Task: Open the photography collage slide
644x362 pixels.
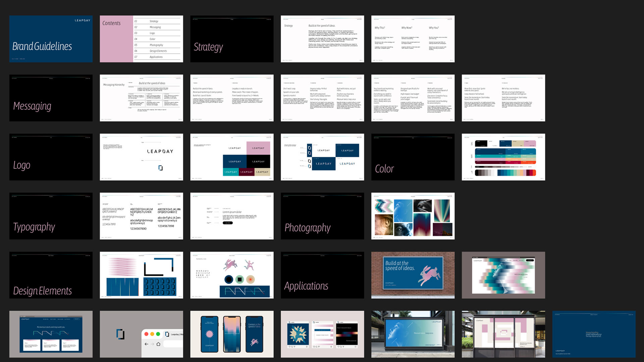Action: pyautogui.click(x=413, y=216)
